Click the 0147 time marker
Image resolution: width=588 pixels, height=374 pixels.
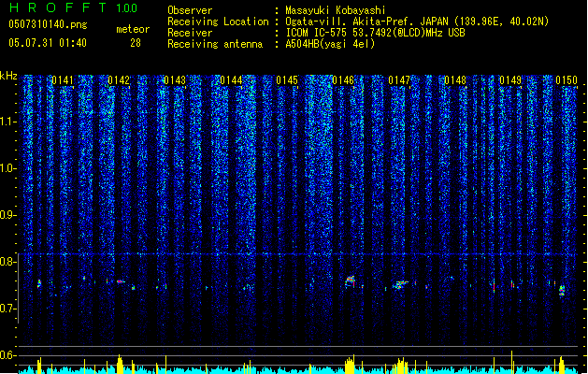coord(399,80)
